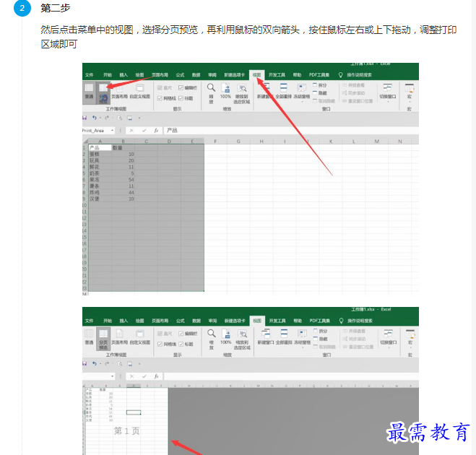Click 操作说明搜索 box in upper Excel
The width and height of the screenshot is (476, 455).
pyautogui.click(x=360, y=75)
